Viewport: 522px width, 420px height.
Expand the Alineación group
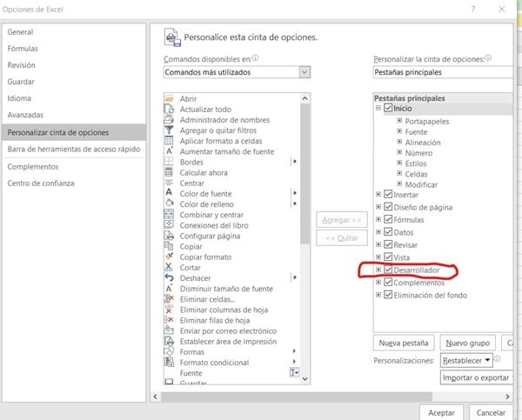(399, 142)
